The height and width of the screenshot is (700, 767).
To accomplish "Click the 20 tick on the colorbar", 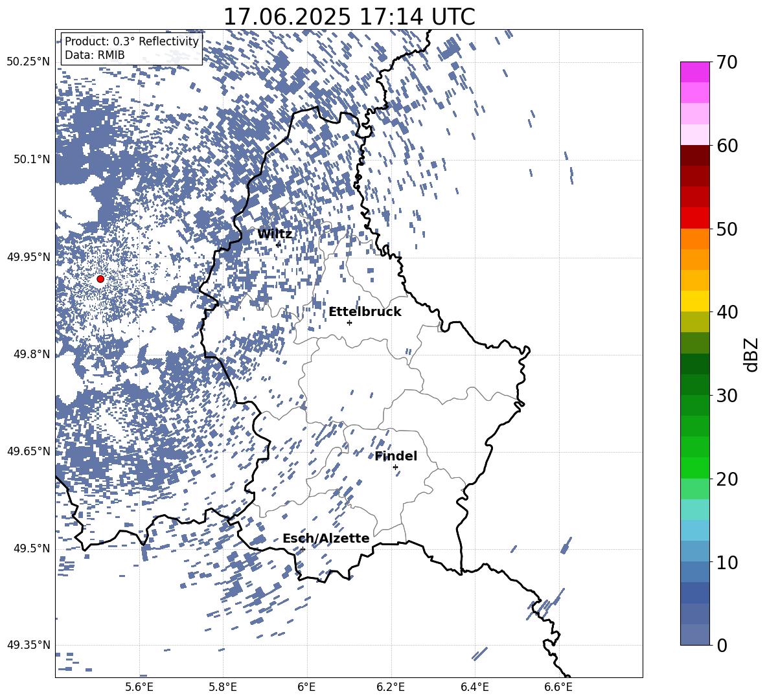I will pos(726,479).
